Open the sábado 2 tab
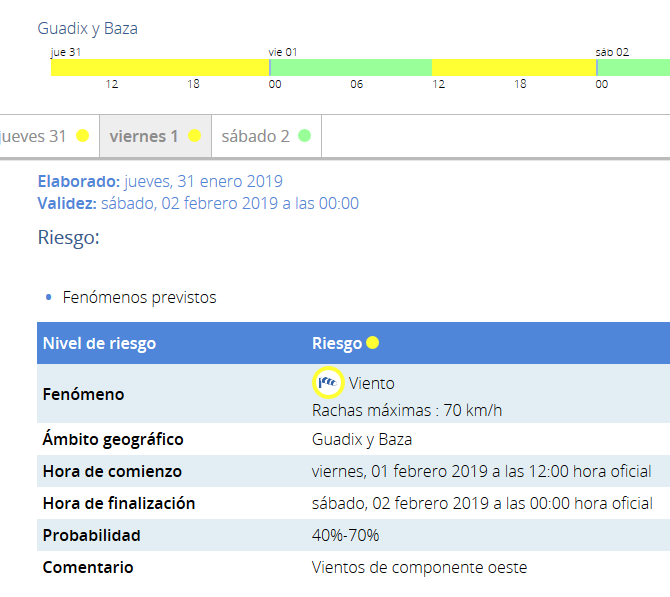This screenshot has height=597, width=670. point(256,136)
